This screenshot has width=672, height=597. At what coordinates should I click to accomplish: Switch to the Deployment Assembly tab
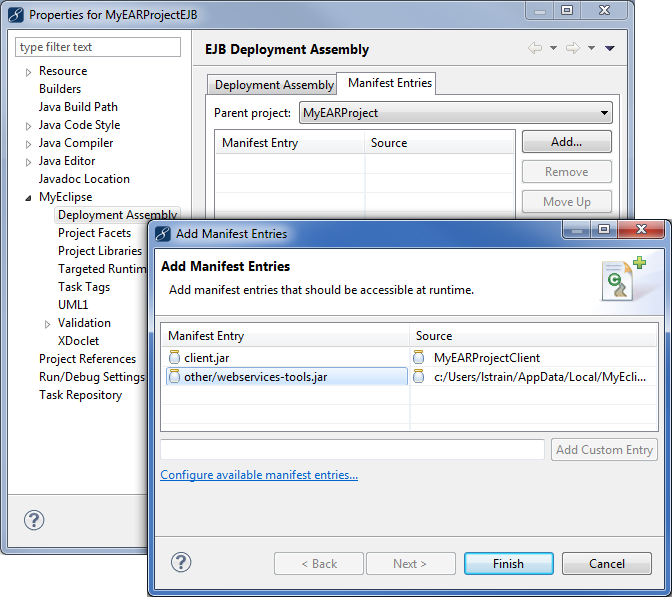click(x=273, y=85)
